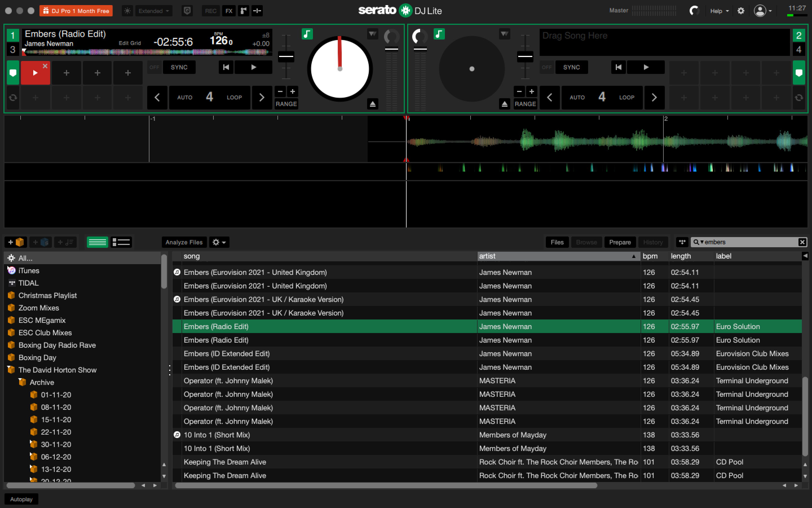
Task: Jump to track start on deck 1
Action: click(x=226, y=67)
